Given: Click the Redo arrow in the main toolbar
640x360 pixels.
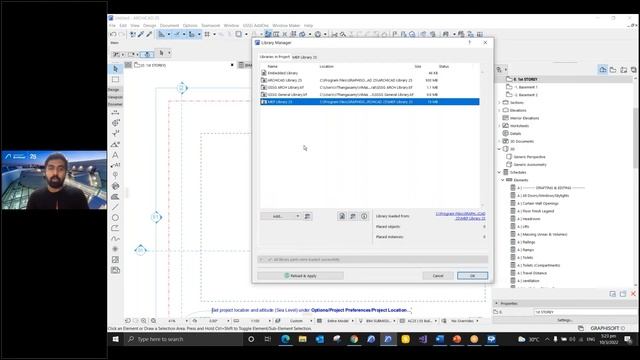Looking at the screenshot, I should pos(121,34).
